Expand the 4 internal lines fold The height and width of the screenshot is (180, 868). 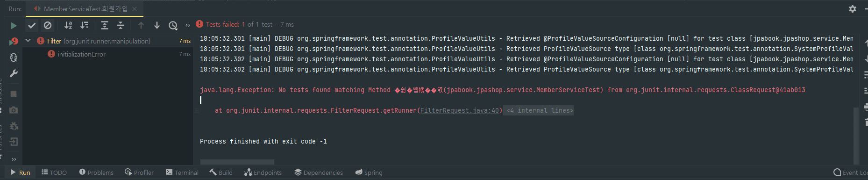pyautogui.click(x=538, y=110)
